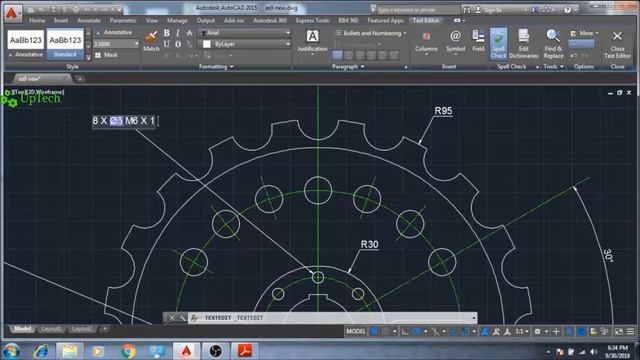
Task: Click the R30 dimension text
Action: (369, 244)
